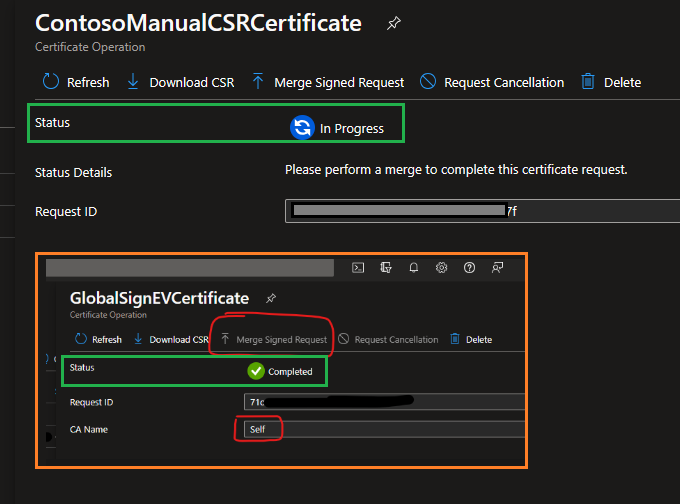Click the 'CA Name' label
Image resolution: width=680 pixels, height=504 pixels.
88,429
